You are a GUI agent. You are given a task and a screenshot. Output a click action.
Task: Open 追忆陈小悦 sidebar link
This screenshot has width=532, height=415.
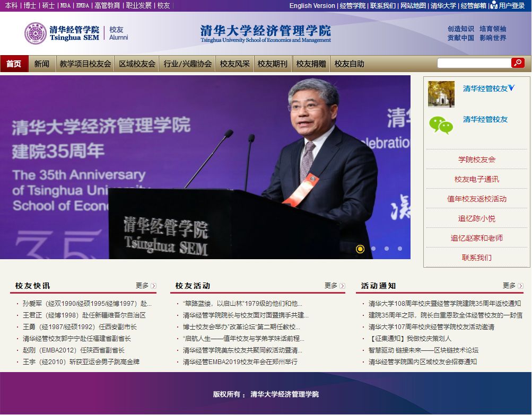coord(477,218)
